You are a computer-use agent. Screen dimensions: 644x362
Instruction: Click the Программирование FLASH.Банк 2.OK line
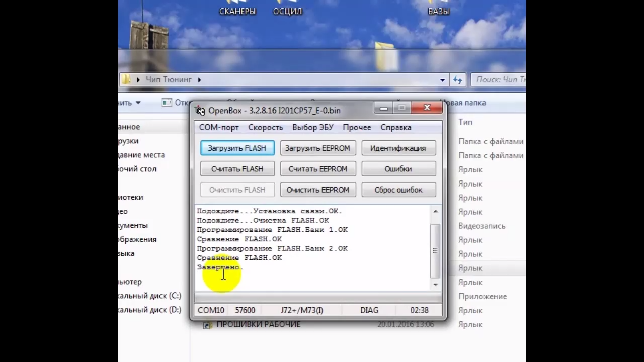(x=272, y=248)
